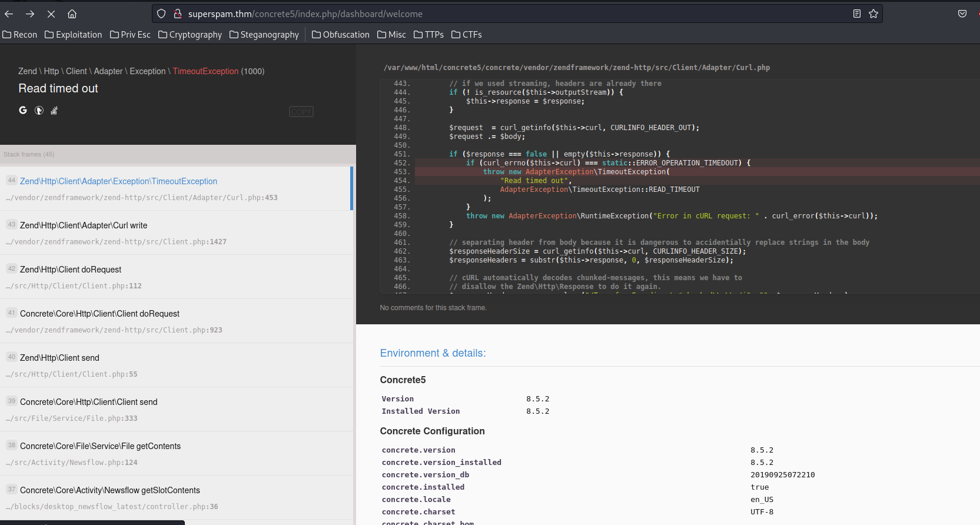The image size is (980, 525).
Task: Open the Steganography bookmarks folder
Action: pos(264,35)
